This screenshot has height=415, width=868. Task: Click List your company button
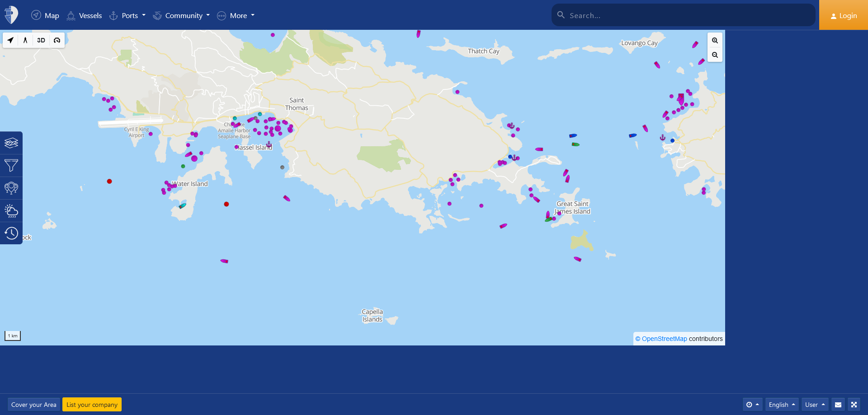pos(92,405)
